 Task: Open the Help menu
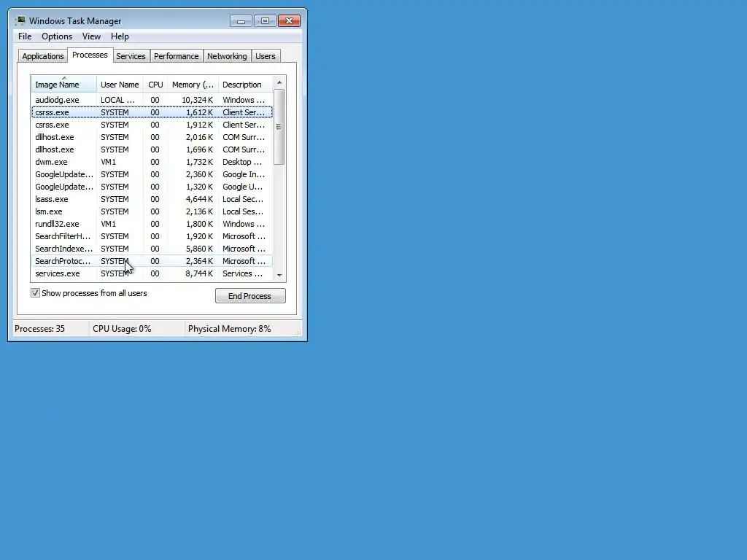pos(120,36)
